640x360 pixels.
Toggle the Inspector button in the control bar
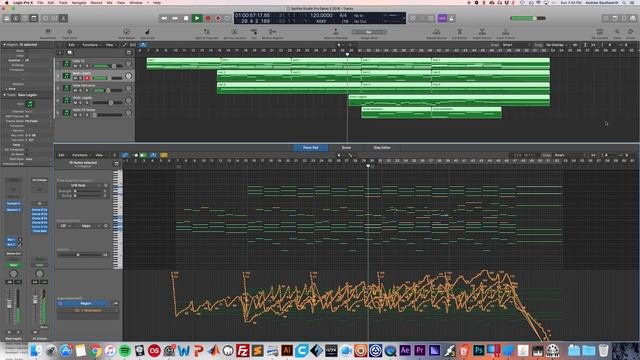point(16,18)
